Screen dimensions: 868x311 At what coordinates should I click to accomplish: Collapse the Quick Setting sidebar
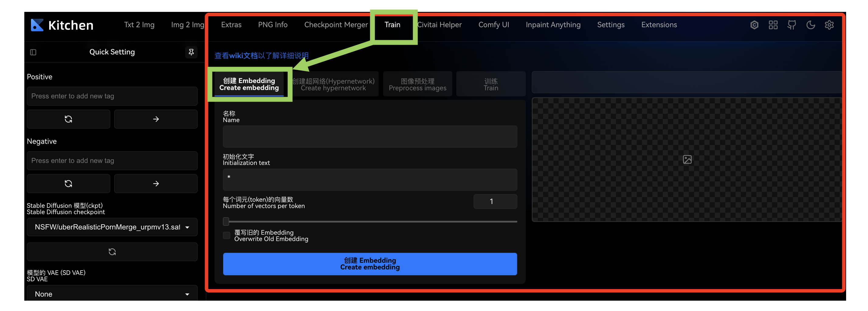tap(33, 52)
